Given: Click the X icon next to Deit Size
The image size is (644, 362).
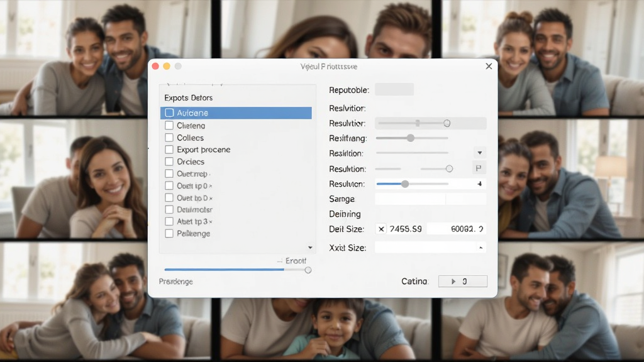Looking at the screenshot, I should click(x=381, y=229).
